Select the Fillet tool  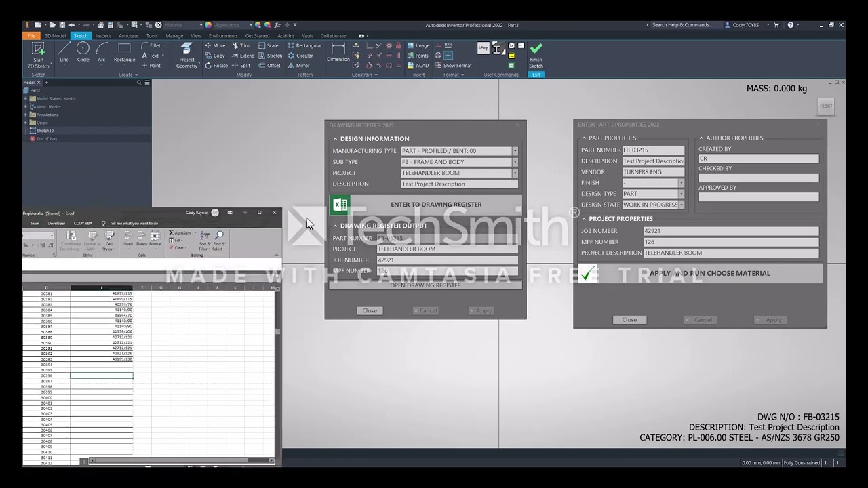pyautogui.click(x=151, y=46)
